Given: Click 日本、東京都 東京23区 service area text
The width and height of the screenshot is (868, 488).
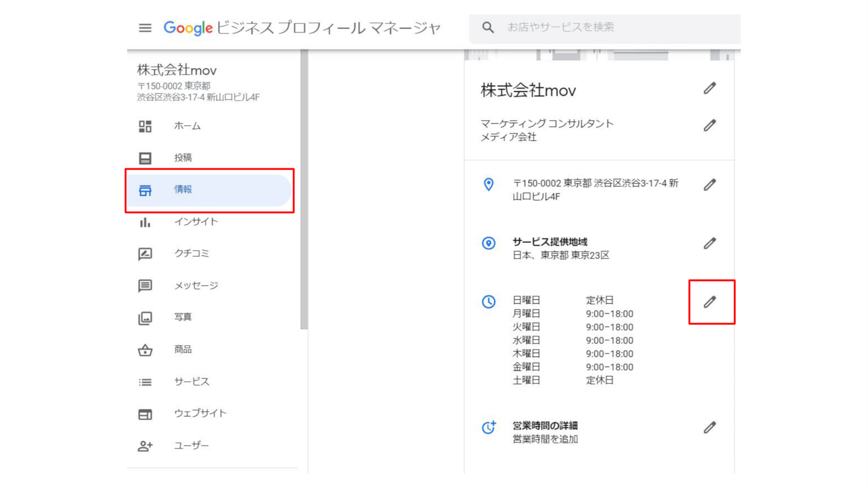Looking at the screenshot, I should click(561, 255).
